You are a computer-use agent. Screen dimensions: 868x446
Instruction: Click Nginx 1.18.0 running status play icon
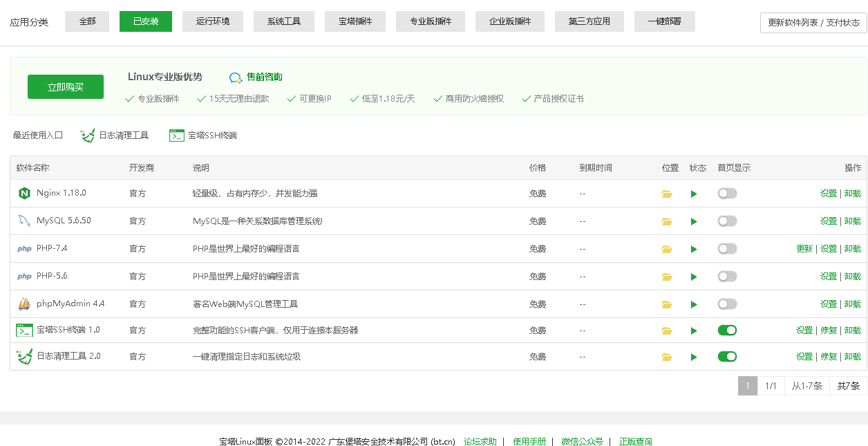[x=694, y=194]
